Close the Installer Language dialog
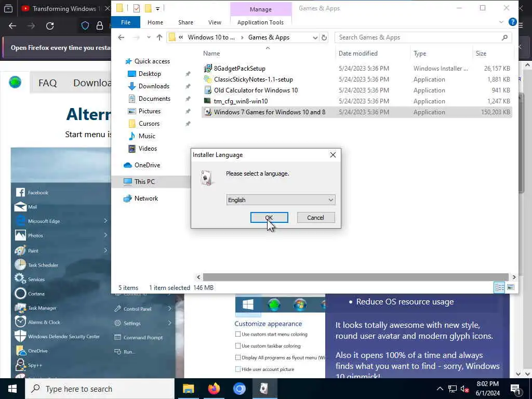This screenshot has width=532, height=399. click(333, 155)
